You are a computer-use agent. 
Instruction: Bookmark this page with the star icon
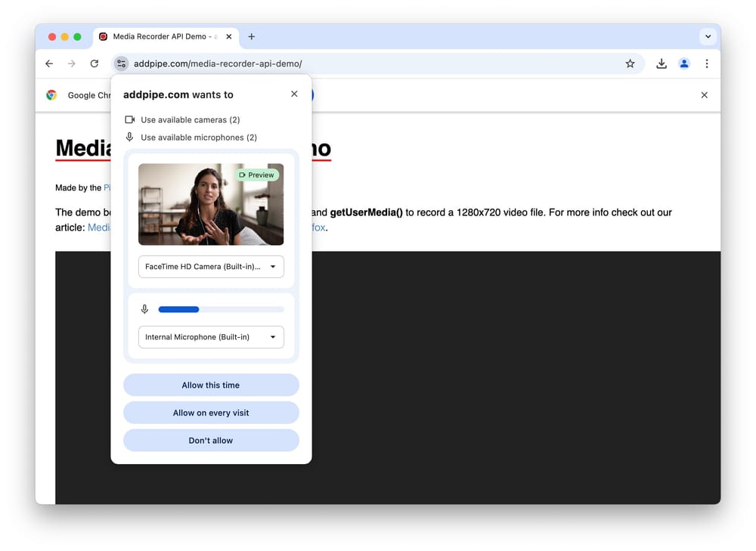click(630, 63)
